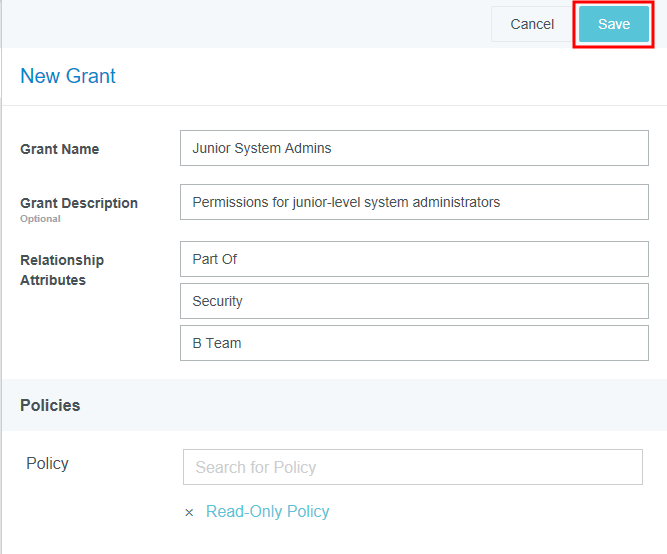
Task: Open the Part Of relationship field
Action: (x=414, y=259)
